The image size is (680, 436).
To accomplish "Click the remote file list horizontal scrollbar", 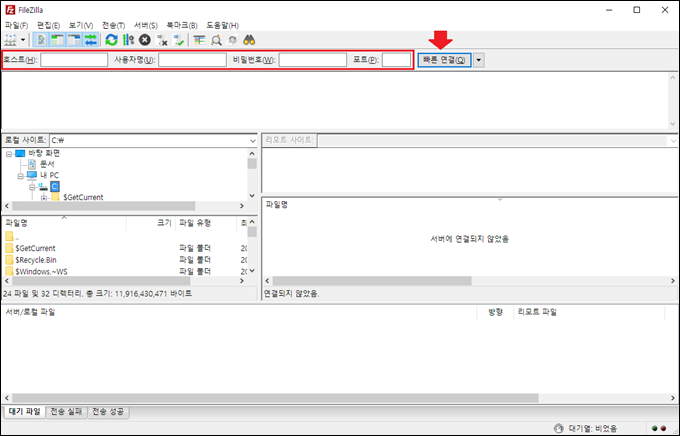I will tap(372, 281).
